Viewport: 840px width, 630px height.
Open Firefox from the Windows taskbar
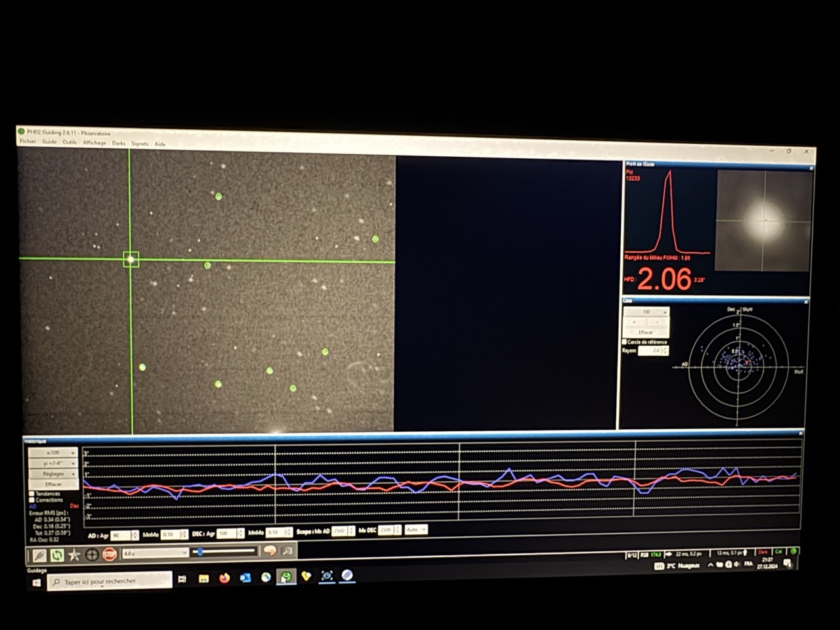tap(224, 578)
